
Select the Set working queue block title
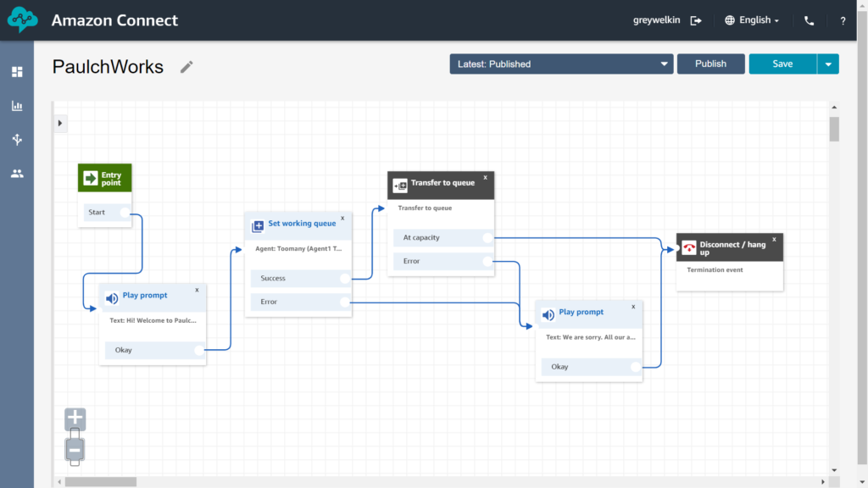(x=302, y=224)
